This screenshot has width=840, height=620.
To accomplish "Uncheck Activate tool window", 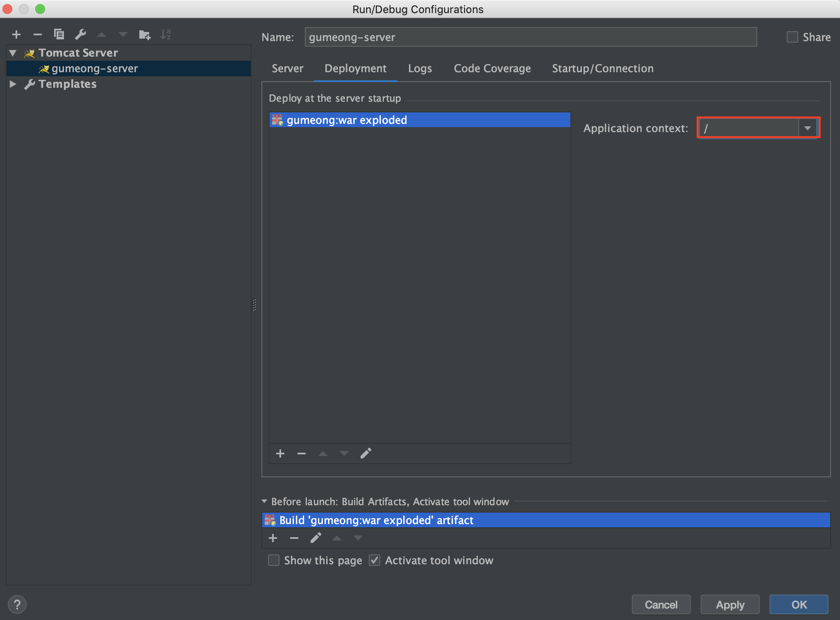I will (x=375, y=560).
